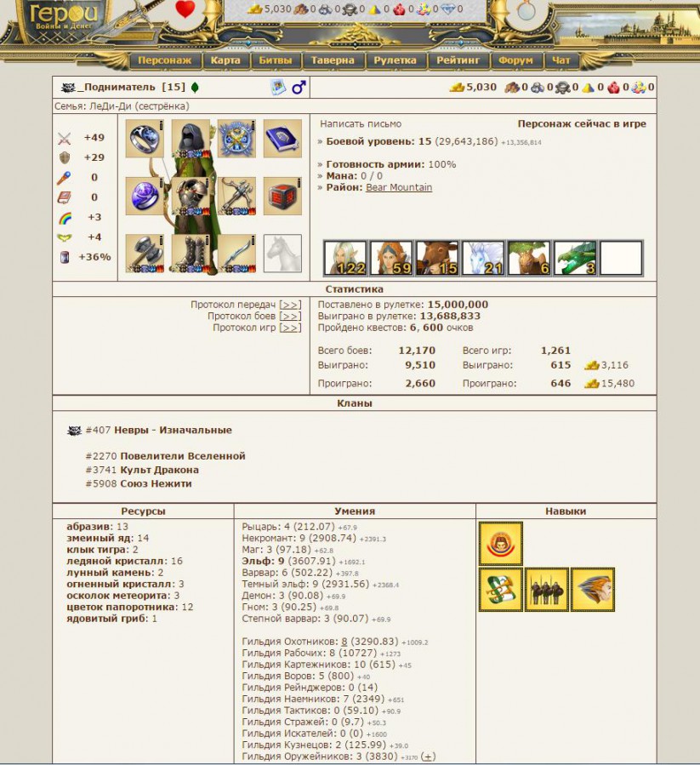Click the Эльф: 9 skill row

[304, 561]
